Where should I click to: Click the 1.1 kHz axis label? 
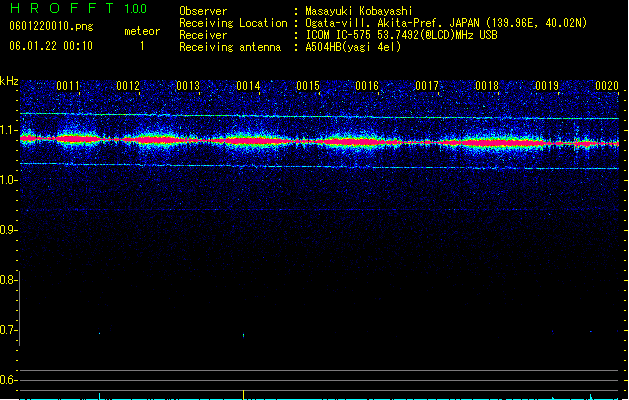click(x=8, y=130)
